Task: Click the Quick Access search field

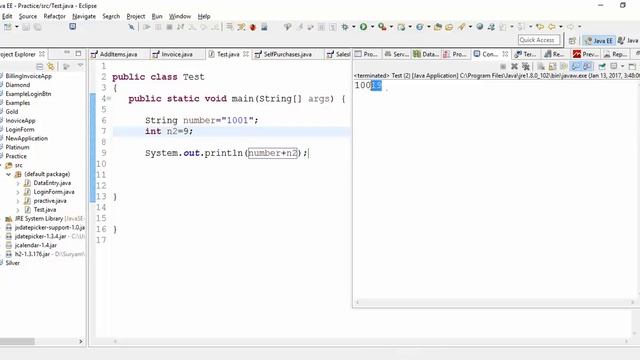Action: (539, 40)
